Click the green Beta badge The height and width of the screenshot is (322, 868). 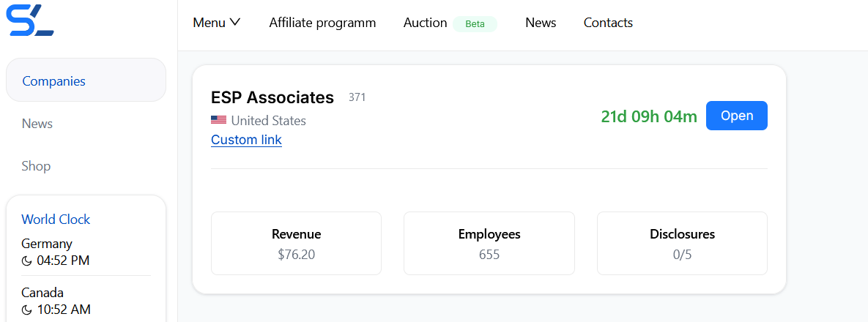pyautogui.click(x=475, y=24)
